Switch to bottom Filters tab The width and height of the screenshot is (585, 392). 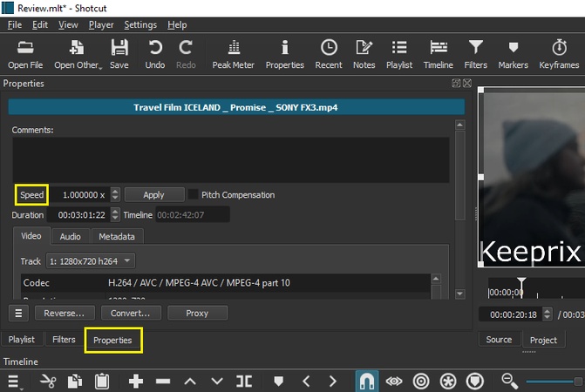point(64,340)
